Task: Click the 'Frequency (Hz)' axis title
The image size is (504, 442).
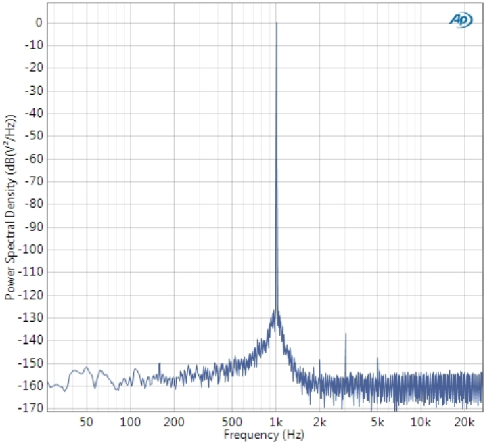Action: coord(264,435)
